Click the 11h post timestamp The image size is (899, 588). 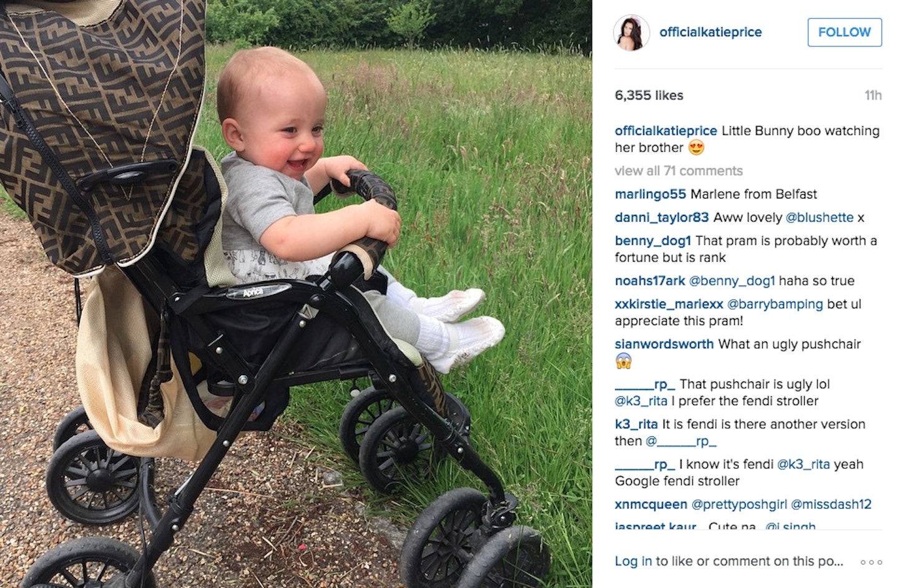tap(873, 96)
